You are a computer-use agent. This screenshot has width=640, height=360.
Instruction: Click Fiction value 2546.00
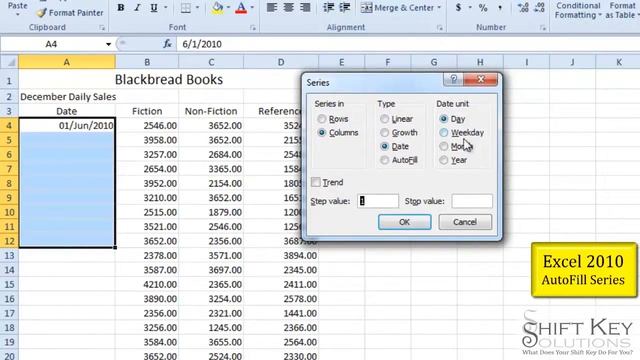click(147, 126)
